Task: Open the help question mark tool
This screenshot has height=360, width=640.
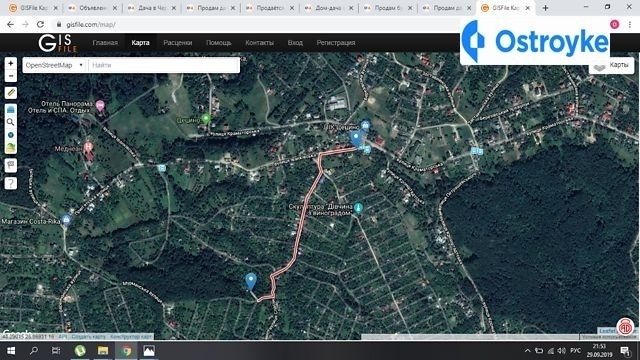Action: (x=11, y=183)
